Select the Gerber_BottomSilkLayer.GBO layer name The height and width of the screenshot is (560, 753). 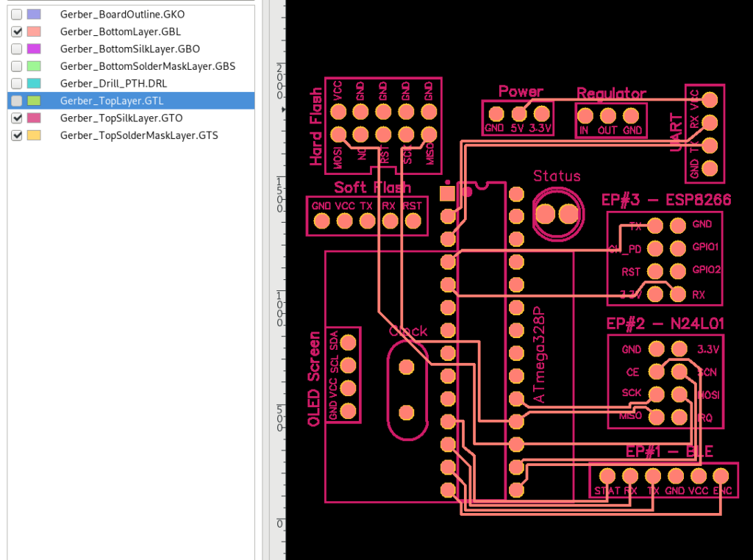tap(130, 49)
